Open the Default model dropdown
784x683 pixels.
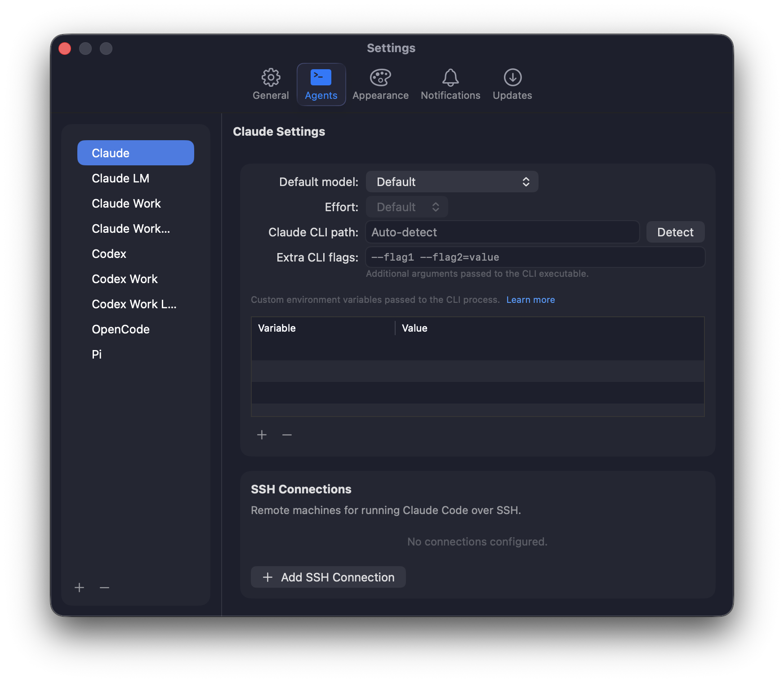451,182
